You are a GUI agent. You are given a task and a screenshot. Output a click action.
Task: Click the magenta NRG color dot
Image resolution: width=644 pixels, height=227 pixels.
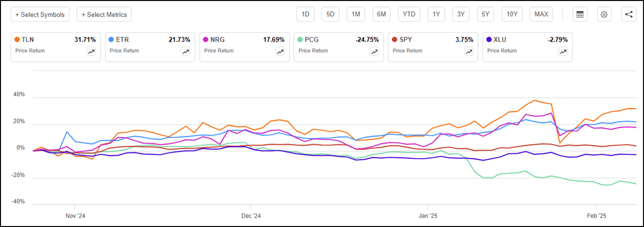207,39
